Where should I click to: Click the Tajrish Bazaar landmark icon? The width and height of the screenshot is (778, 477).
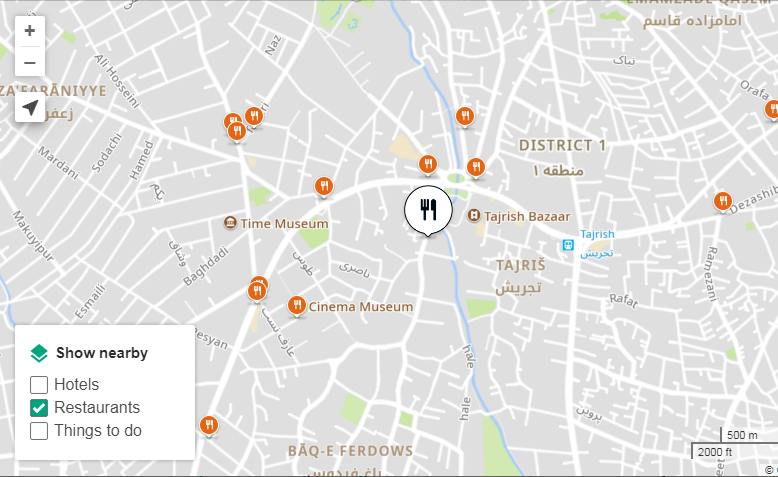point(474,215)
